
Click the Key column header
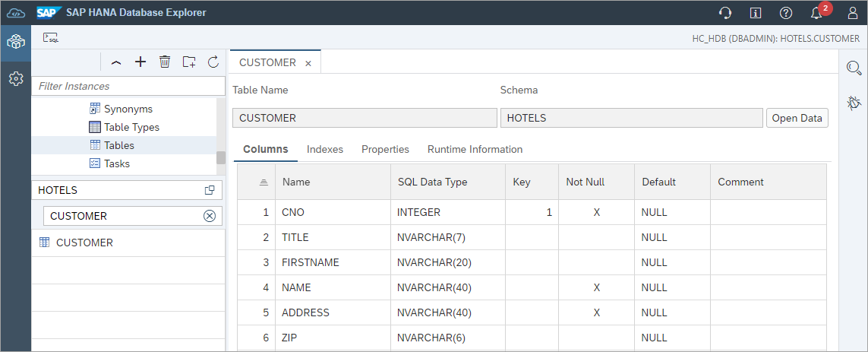(532, 182)
